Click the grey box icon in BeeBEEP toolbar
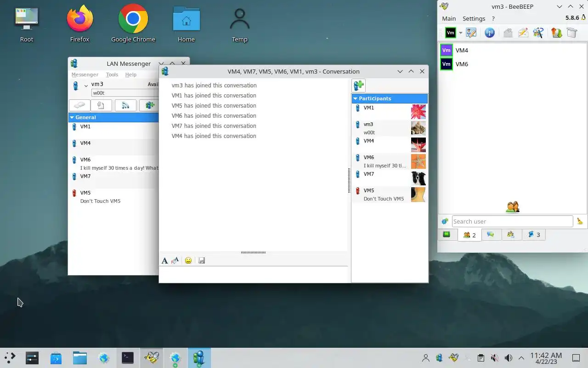The image size is (588, 368). tap(572, 33)
